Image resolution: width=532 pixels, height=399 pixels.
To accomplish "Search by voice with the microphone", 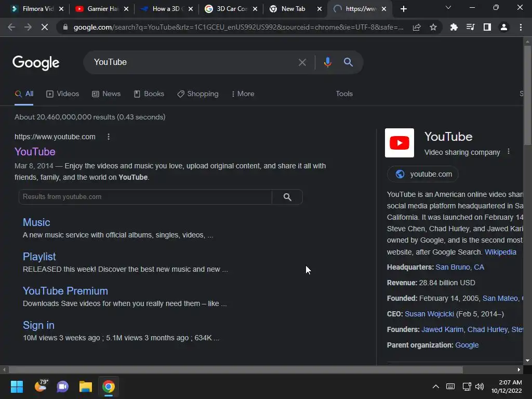I will (x=327, y=62).
